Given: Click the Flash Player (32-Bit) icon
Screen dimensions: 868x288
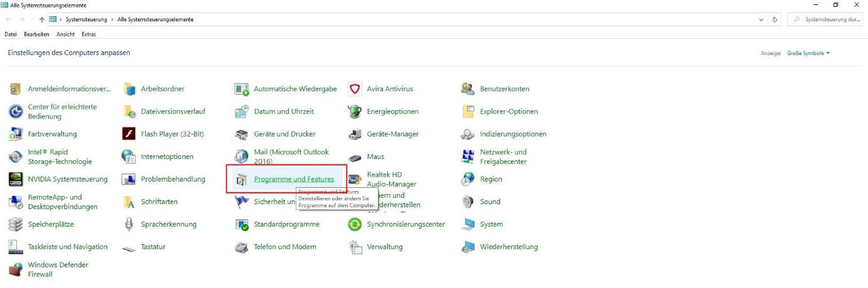Looking at the screenshot, I should pos(129,134).
